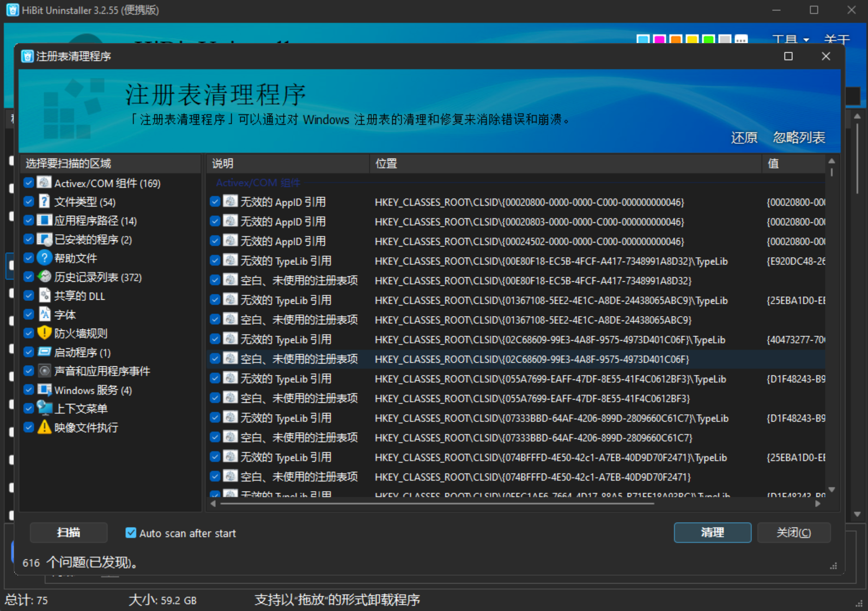
Task: Select the {055A7699-...}\TypeLib result row
Action: (x=517, y=378)
